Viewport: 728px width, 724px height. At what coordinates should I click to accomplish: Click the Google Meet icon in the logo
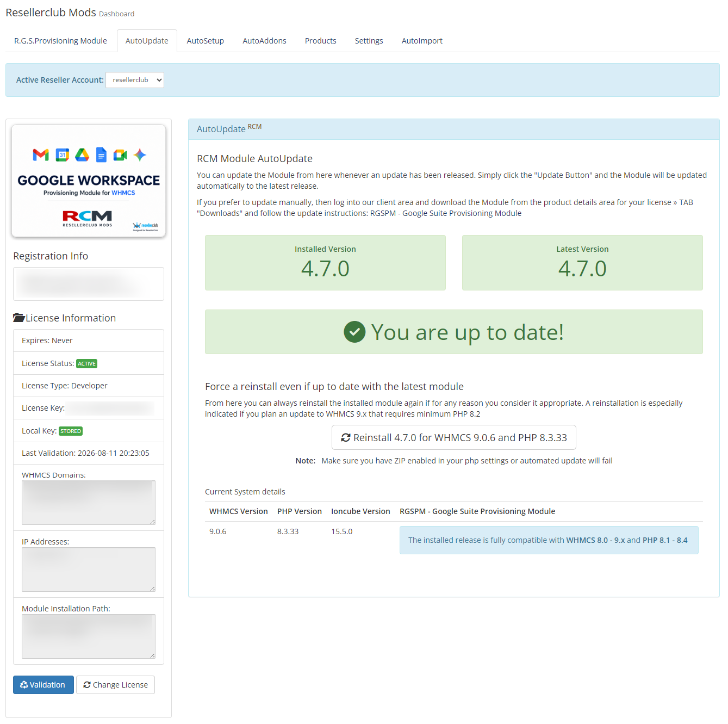(120, 155)
